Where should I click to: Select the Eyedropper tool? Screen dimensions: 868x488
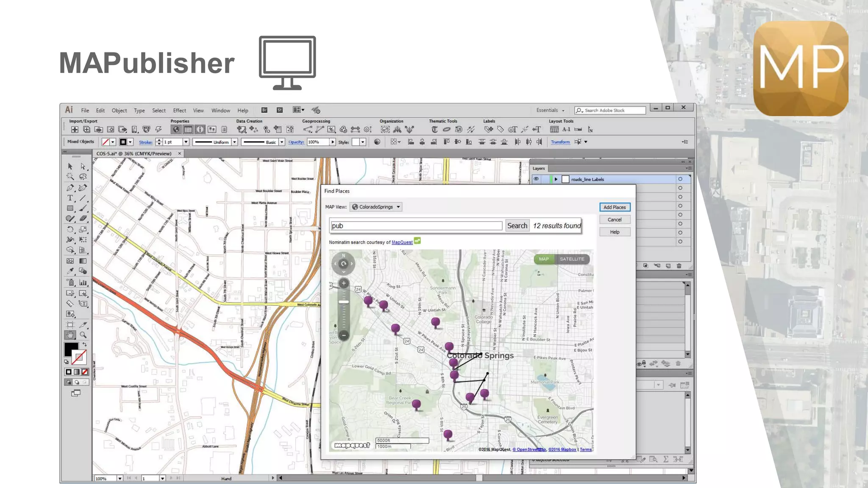(x=70, y=271)
